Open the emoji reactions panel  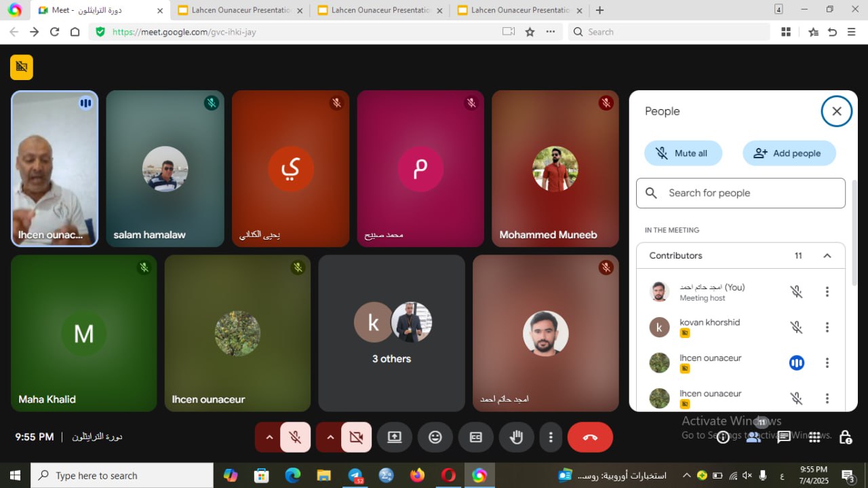pos(435,437)
